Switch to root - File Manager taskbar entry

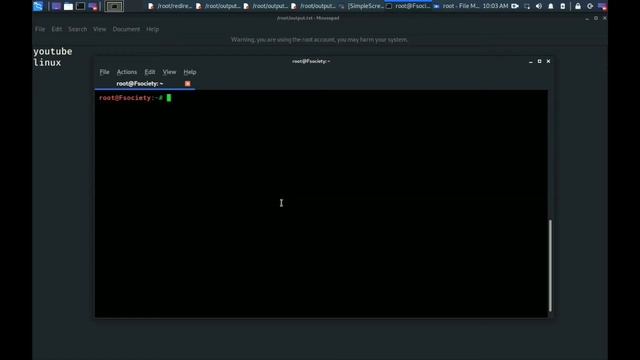click(456, 6)
